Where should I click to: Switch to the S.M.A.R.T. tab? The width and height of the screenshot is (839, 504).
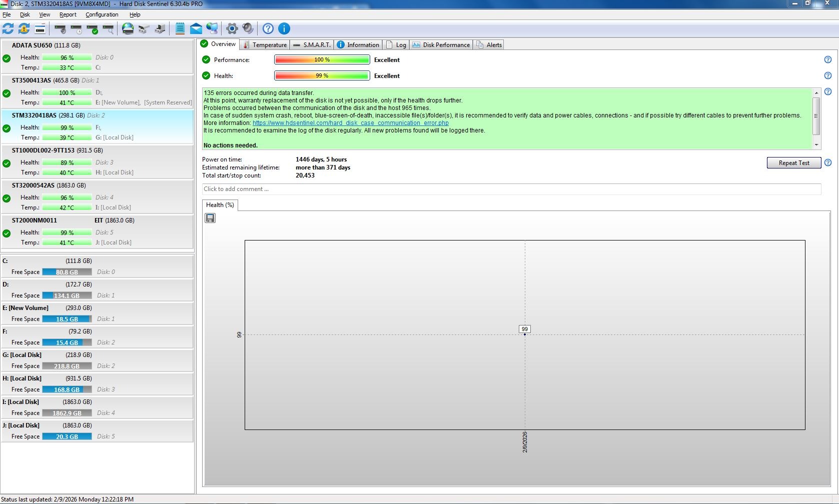(x=312, y=44)
